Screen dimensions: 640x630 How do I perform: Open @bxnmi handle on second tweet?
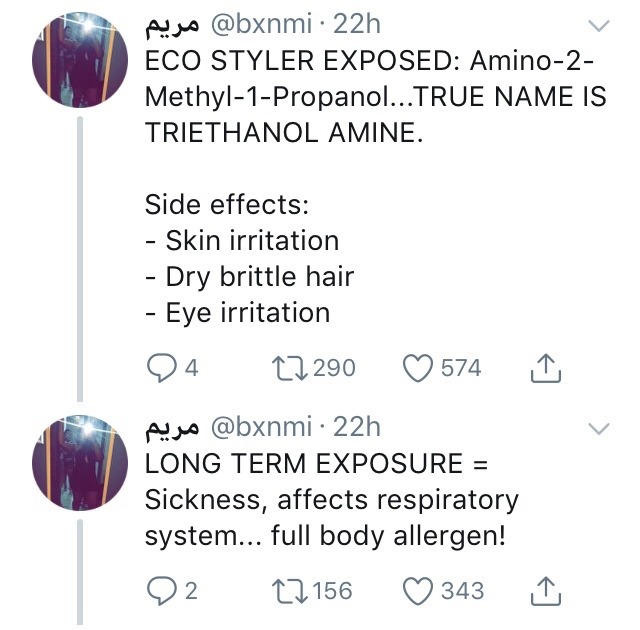tap(261, 427)
